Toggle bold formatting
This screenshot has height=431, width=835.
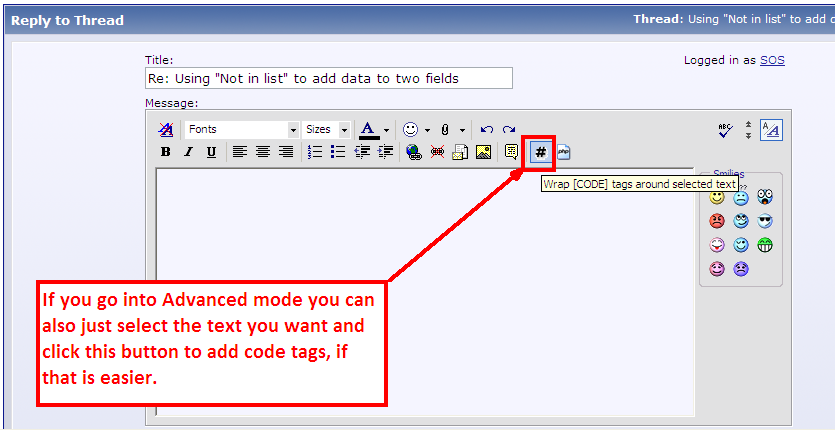(166, 152)
